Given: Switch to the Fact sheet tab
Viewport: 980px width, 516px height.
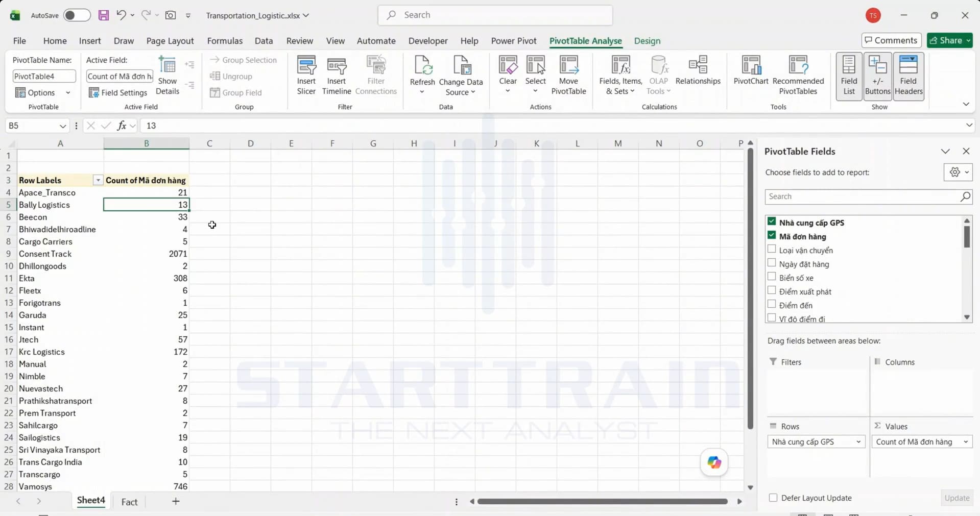Looking at the screenshot, I should [129, 502].
